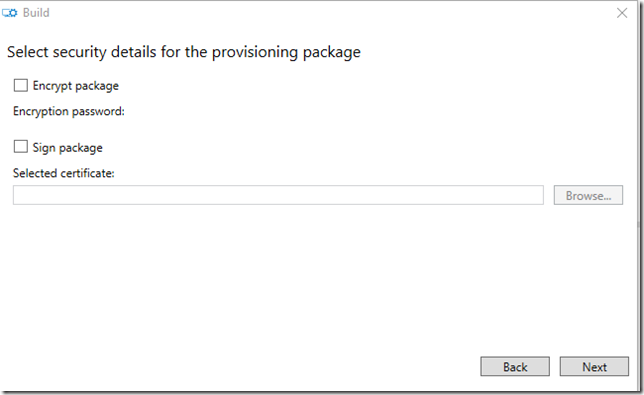This screenshot has width=644, height=395.
Task: Focus the Selected certificate text field
Action: point(278,195)
